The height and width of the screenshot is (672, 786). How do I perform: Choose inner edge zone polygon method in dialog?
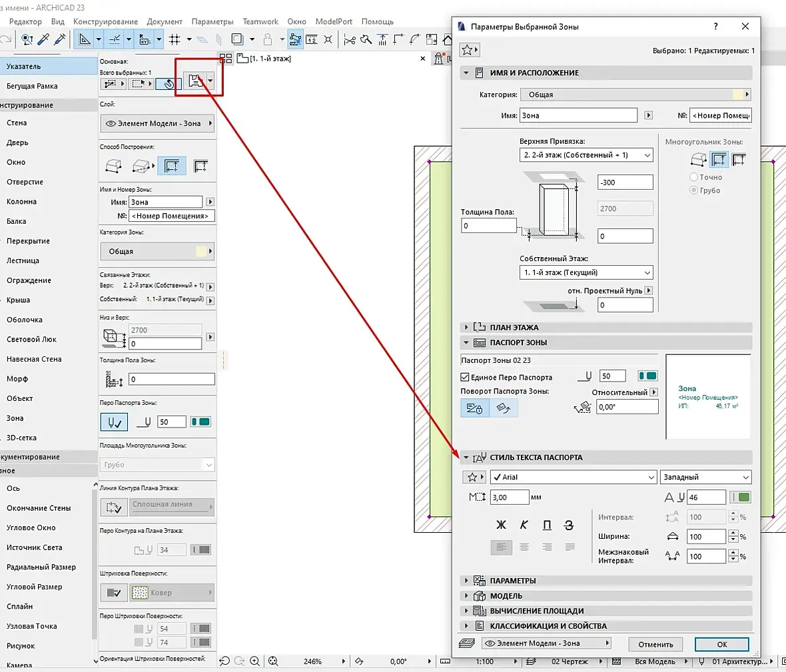(x=719, y=160)
